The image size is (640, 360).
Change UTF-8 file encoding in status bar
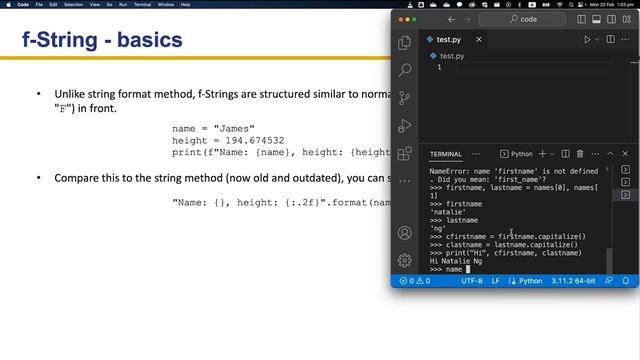pyautogui.click(x=472, y=281)
